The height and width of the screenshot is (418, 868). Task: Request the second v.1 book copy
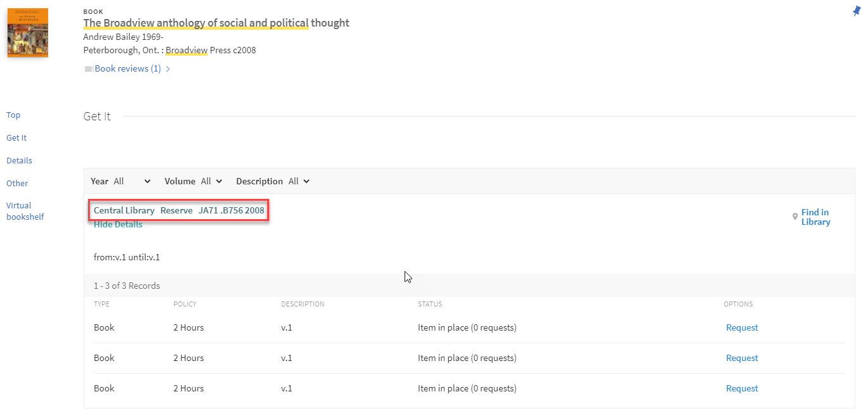[x=741, y=358]
